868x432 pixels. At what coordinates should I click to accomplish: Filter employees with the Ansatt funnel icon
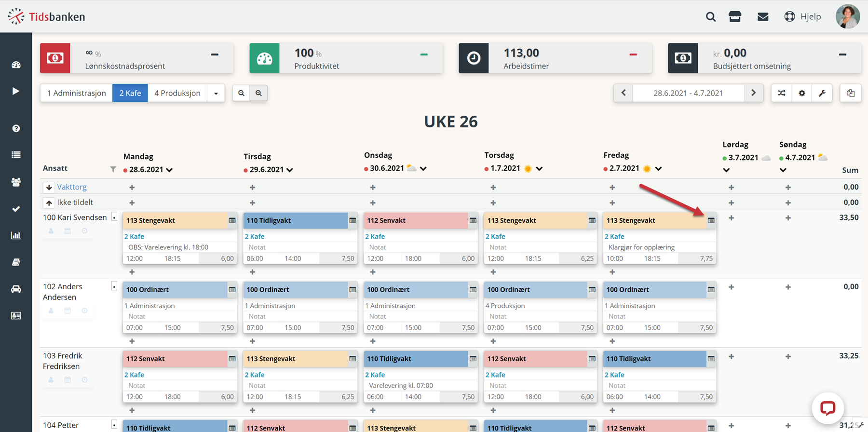coord(113,169)
